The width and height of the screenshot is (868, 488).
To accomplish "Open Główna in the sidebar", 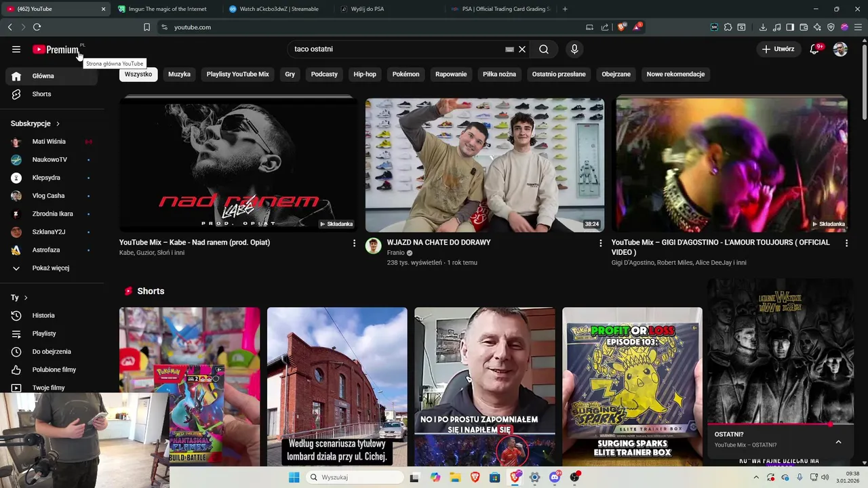I will tap(52, 76).
